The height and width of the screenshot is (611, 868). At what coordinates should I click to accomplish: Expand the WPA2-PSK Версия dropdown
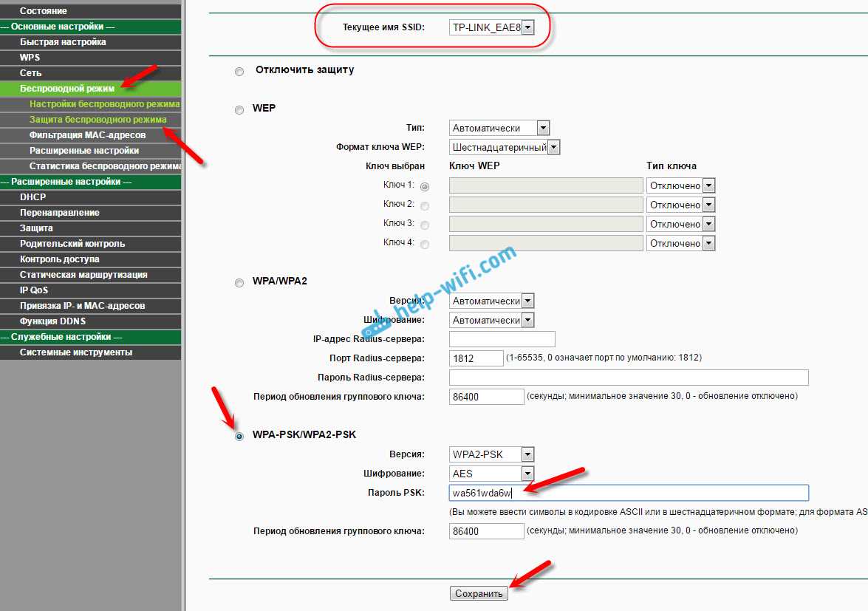coord(491,454)
